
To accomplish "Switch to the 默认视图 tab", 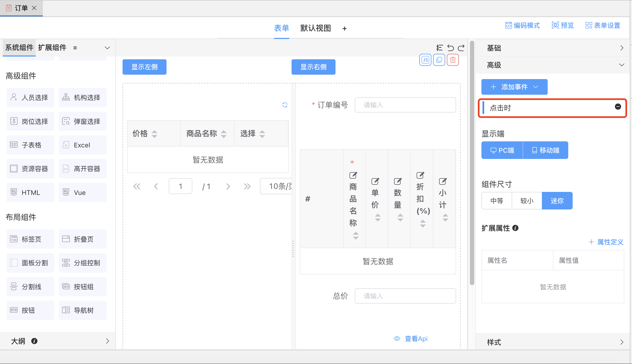I will tap(315, 28).
